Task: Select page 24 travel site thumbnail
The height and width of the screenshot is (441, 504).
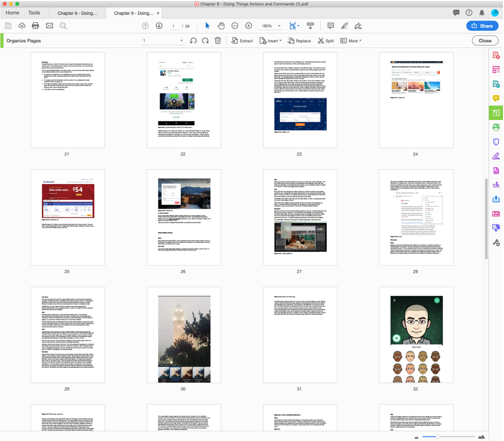Action: pyautogui.click(x=416, y=100)
